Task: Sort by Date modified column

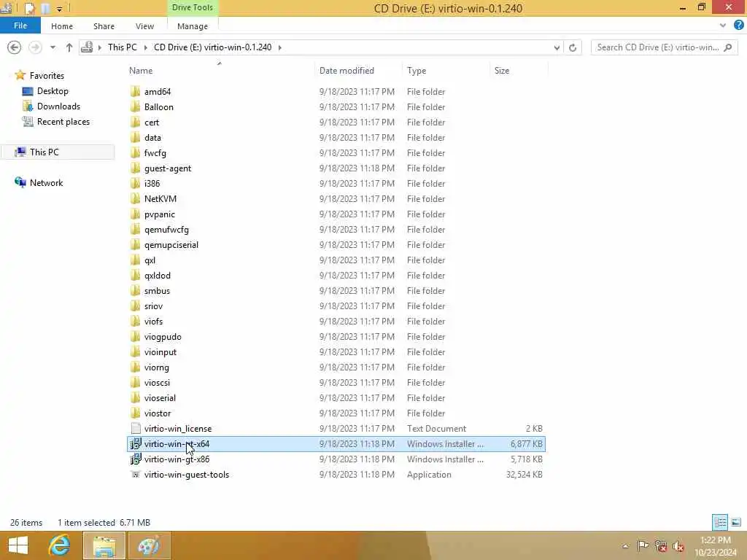Action: (x=358, y=71)
